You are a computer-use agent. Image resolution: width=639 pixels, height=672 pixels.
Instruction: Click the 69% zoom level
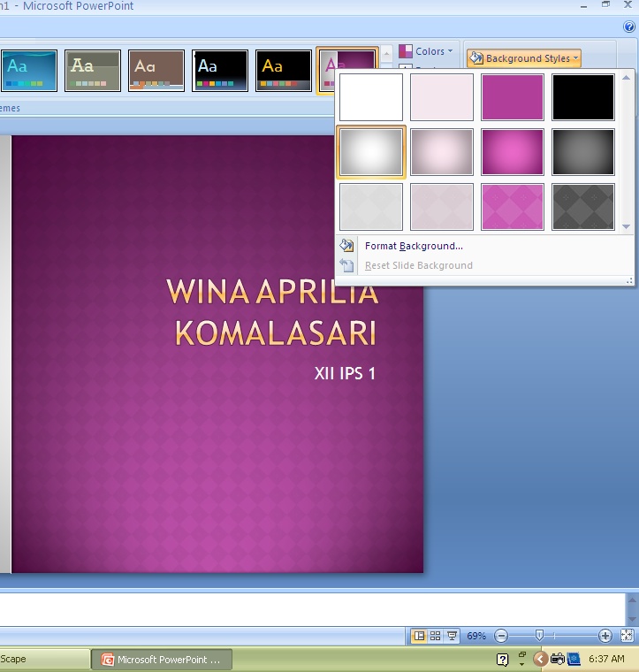pyautogui.click(x=476, y=636)
